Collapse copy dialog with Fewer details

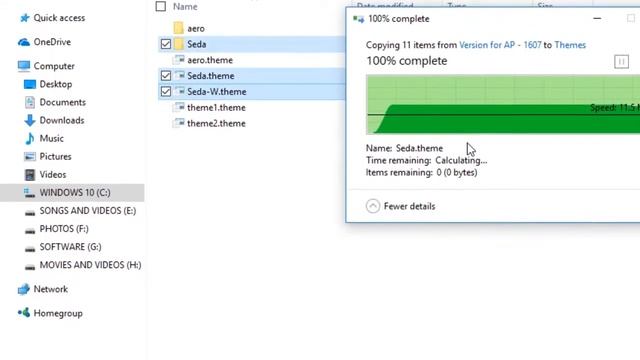pyautogui.click(x=400, y=206)
